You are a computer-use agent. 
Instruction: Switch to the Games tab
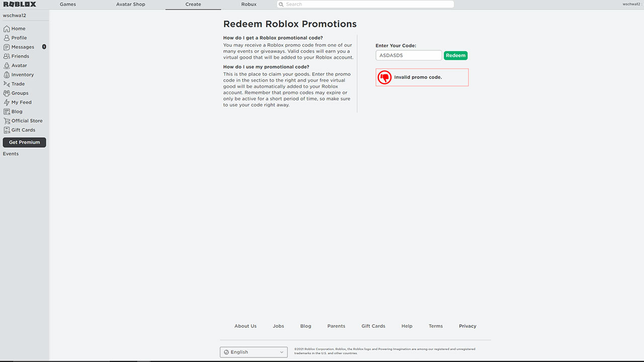tap(67, 4)
